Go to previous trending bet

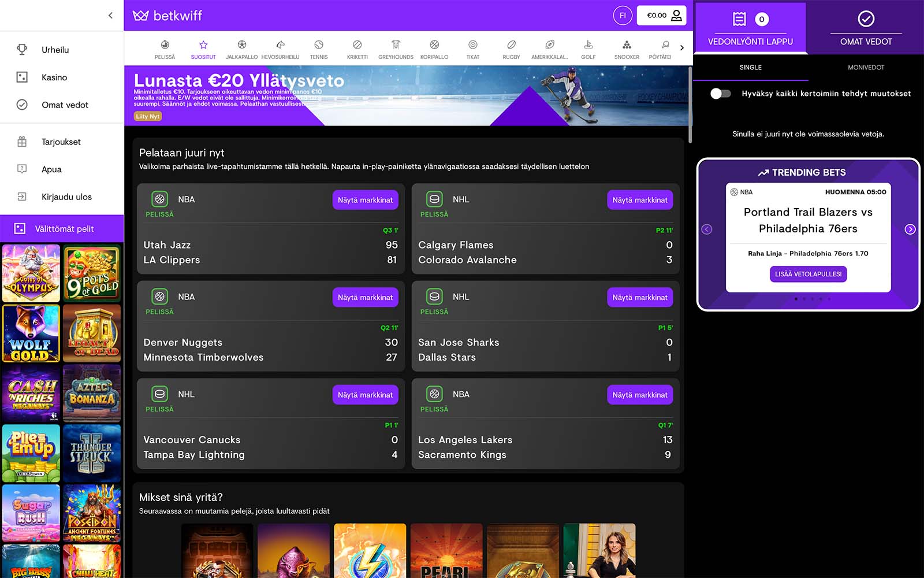coord(707,229)
